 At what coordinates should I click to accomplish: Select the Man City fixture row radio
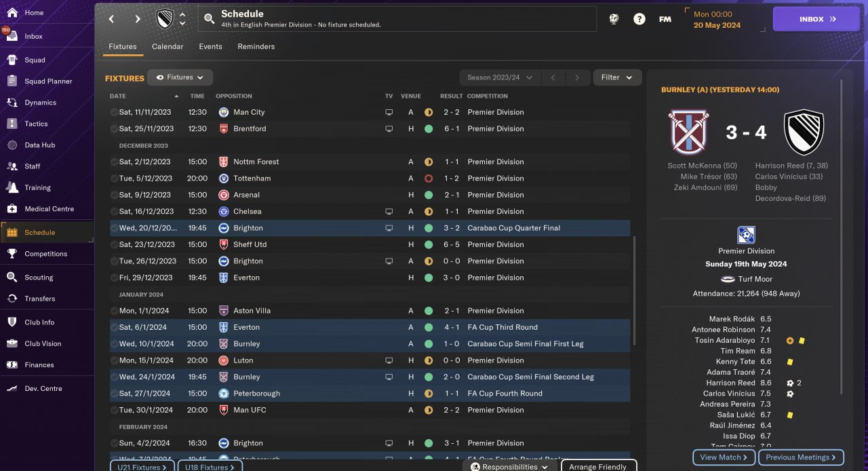coord(114,112)
